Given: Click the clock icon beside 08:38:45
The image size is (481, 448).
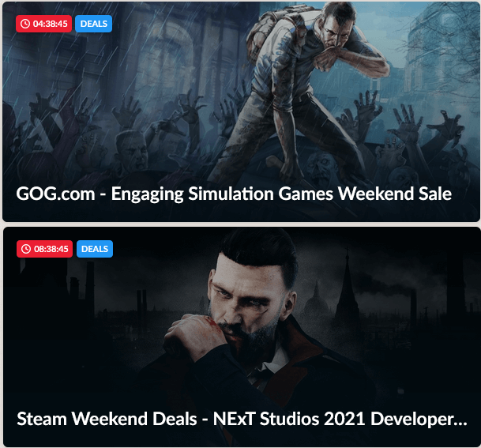Looking at the screenshot, I should tap(26, 249).
